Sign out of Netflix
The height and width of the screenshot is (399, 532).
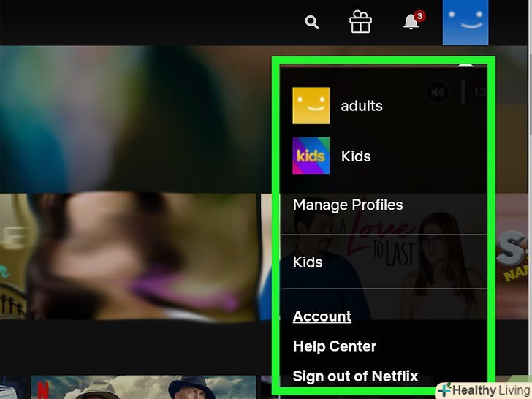click(x=355, y=376)
